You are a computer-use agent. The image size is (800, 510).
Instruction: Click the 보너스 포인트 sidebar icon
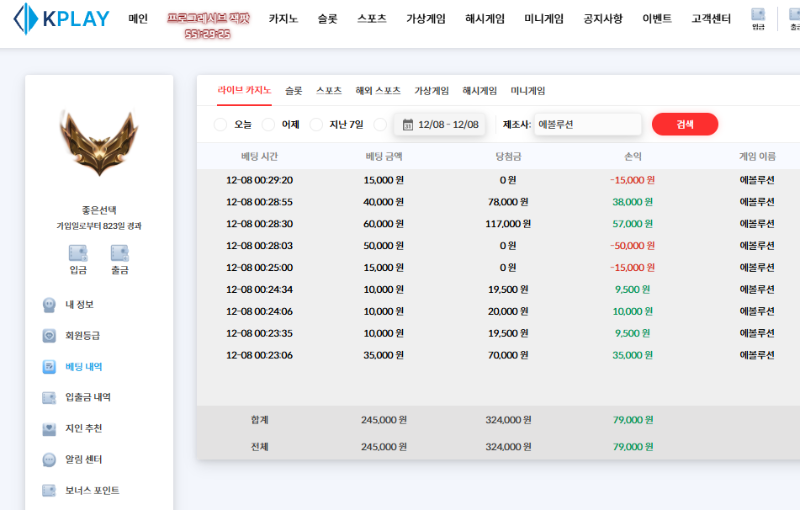point(49,491)
